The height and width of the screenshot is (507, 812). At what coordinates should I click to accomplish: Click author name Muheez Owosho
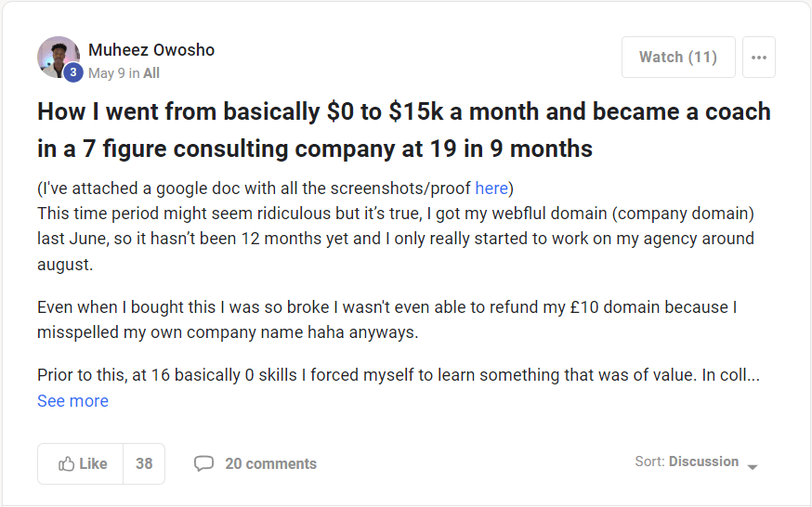point(151,50)
